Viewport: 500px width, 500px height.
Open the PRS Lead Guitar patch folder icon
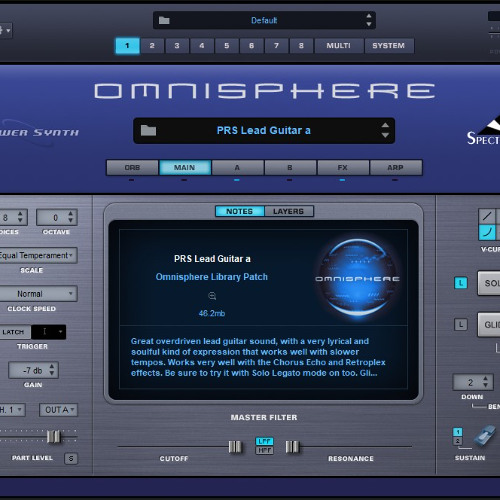148,130
